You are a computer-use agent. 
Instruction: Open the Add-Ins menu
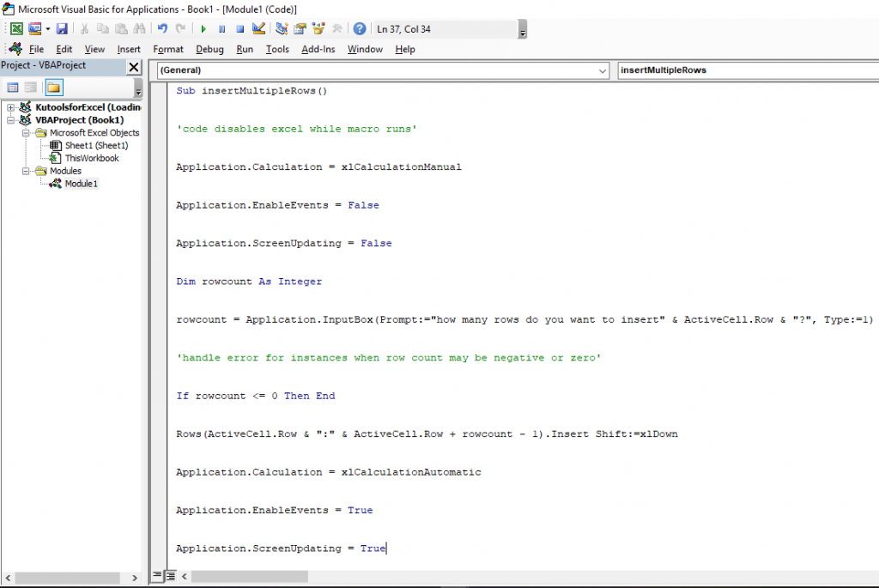coord(318,49)
